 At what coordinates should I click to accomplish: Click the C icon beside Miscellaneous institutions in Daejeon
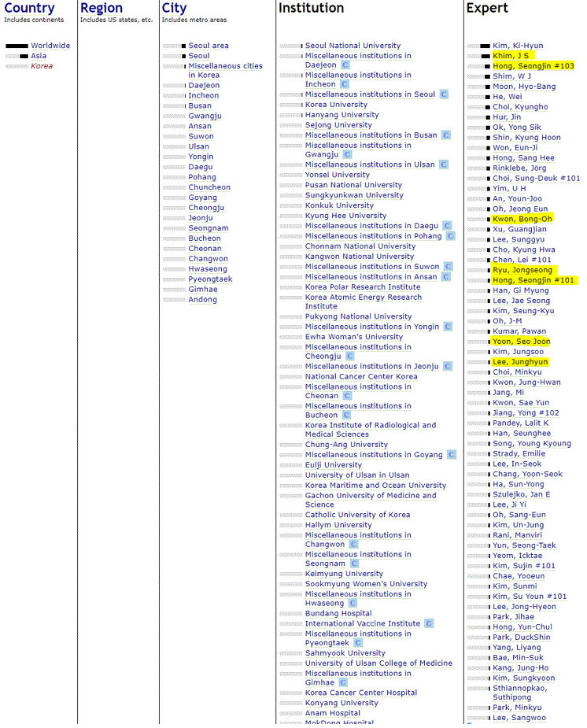pos(345,65)
